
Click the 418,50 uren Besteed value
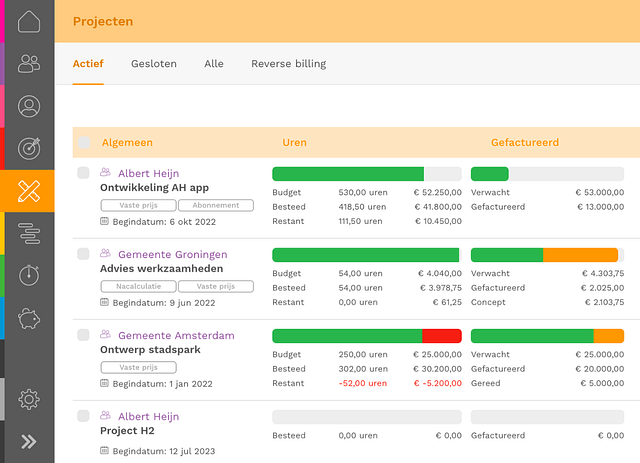tap(362, 207)
